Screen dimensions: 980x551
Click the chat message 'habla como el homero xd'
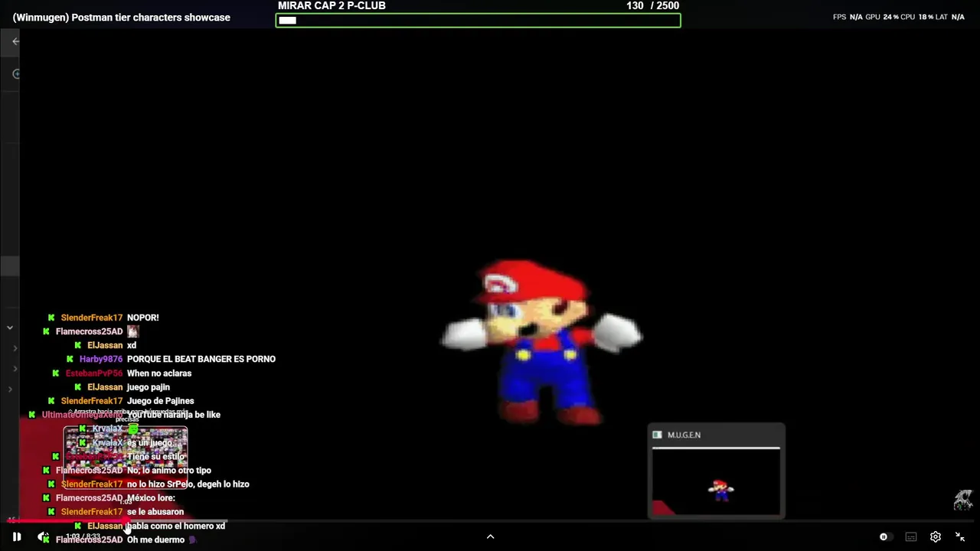pyautogui.click(x=176, y=526)
